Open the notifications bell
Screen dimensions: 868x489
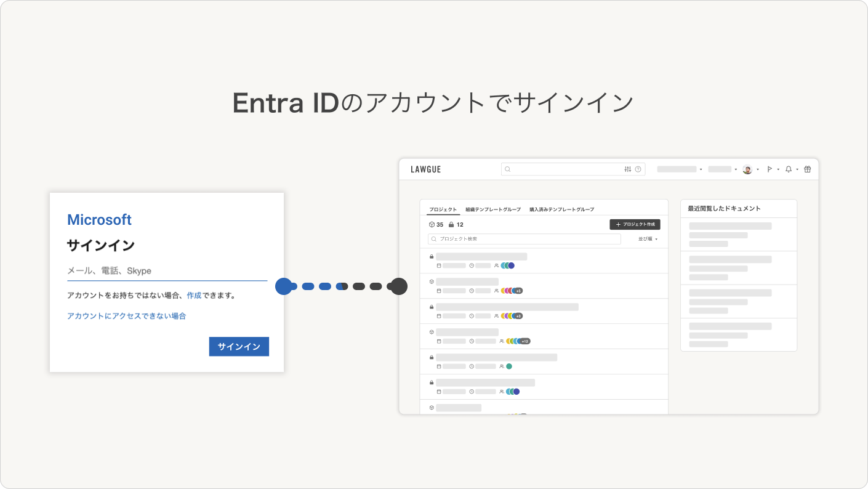point(789,169)
